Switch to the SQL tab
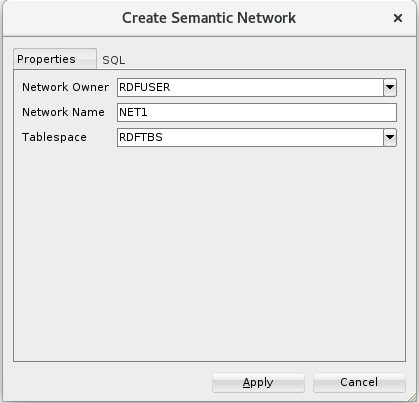This screenshot has height=403, width=419. 114,60
